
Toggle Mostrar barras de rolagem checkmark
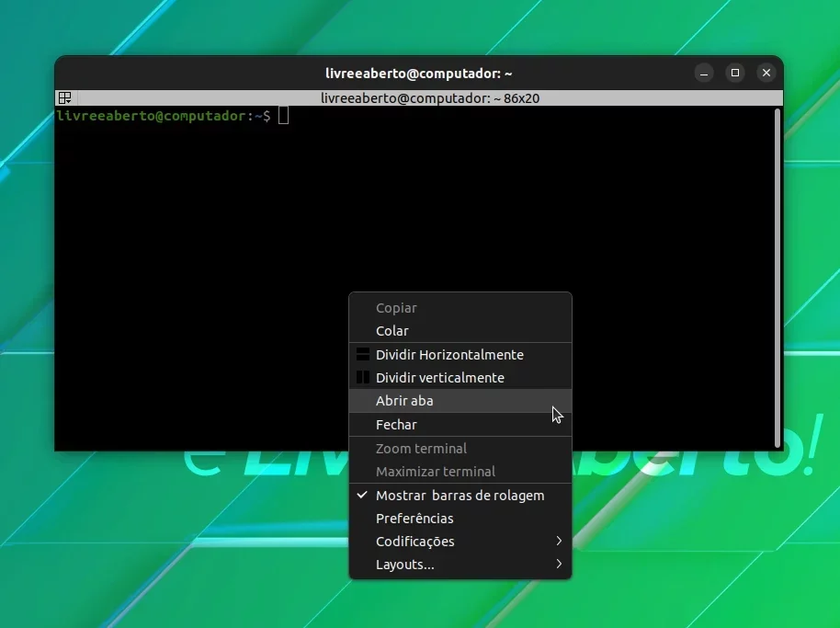tap(362, 495)
